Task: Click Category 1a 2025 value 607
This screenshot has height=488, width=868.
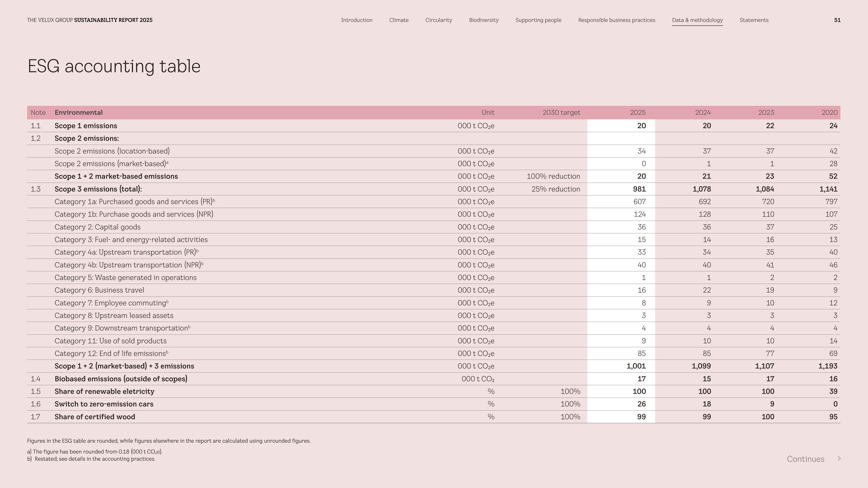Action: point(639,202)
